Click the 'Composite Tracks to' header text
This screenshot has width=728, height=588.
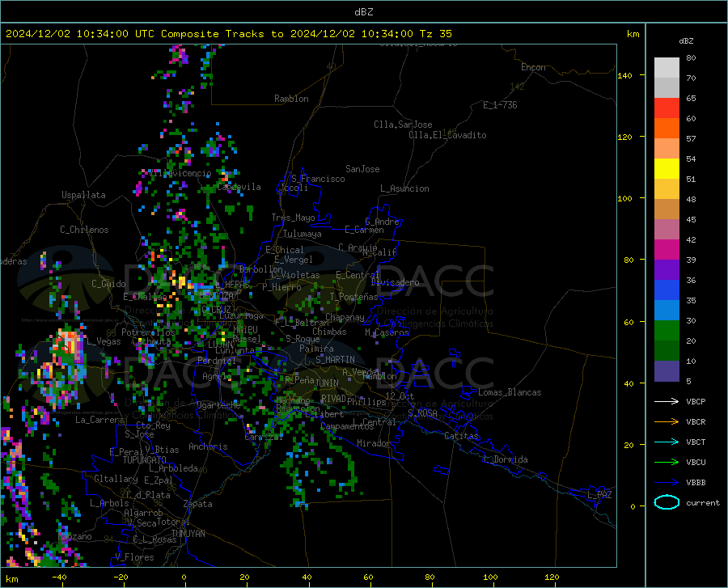222,34
